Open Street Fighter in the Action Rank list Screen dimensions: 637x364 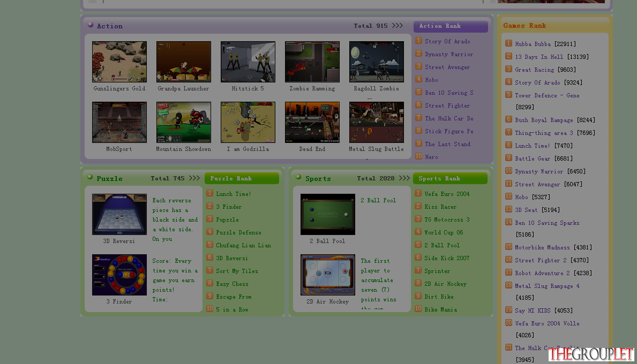click(x=447, y=105)
